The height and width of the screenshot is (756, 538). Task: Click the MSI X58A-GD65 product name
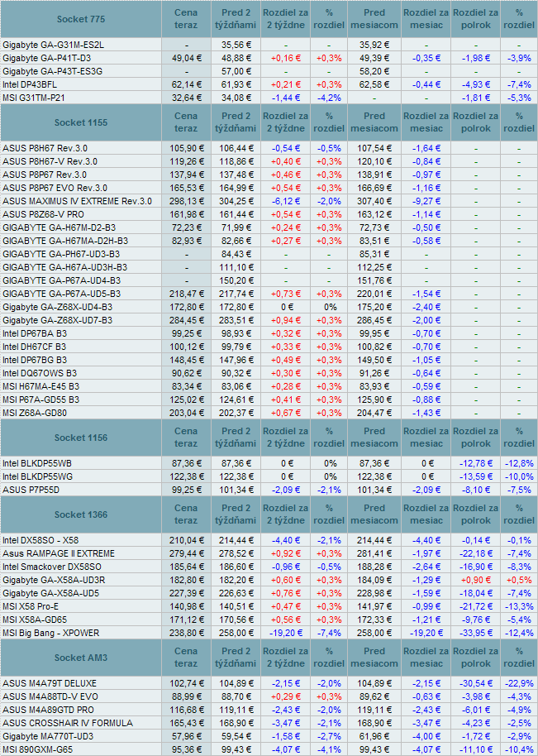coord(35,620)
